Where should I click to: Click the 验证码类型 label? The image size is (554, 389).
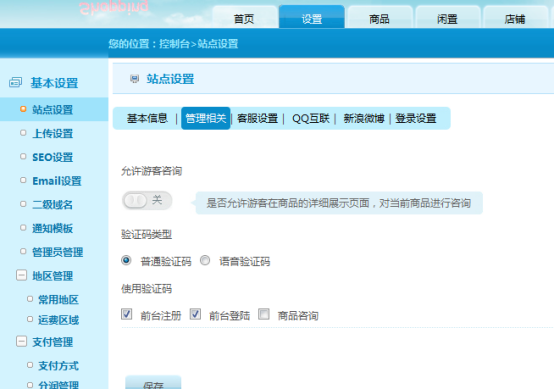click(x=147, y=234)
